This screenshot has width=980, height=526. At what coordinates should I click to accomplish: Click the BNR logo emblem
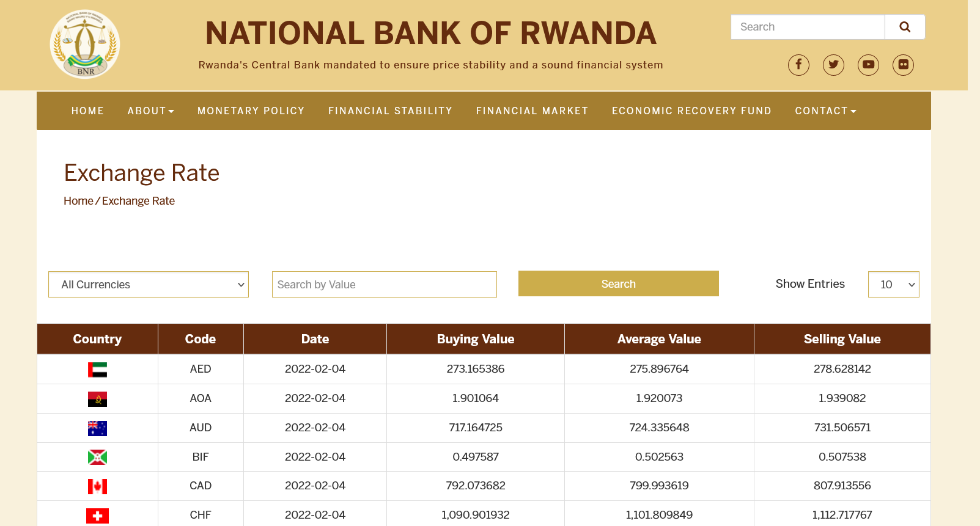point(85,45)
